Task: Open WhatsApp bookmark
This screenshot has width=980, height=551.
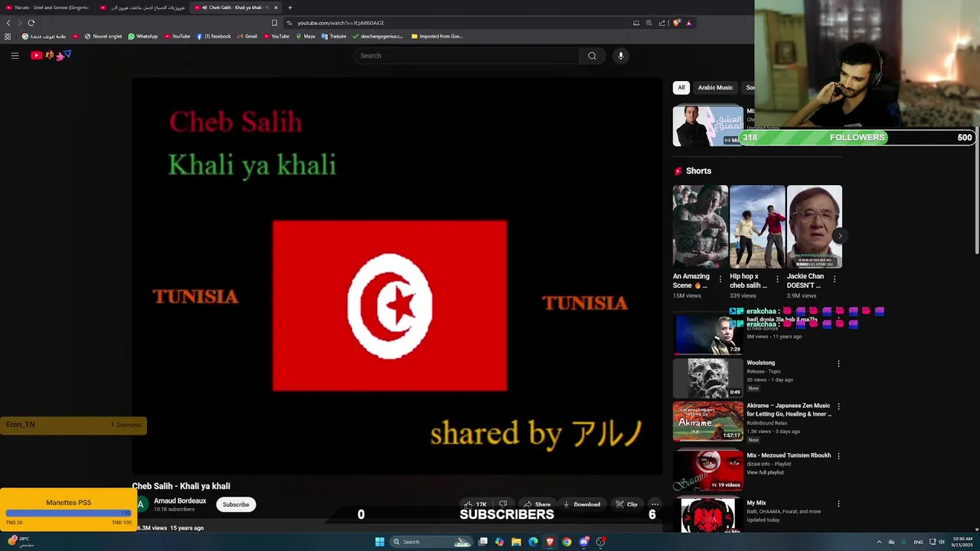Action: point(143,36)
